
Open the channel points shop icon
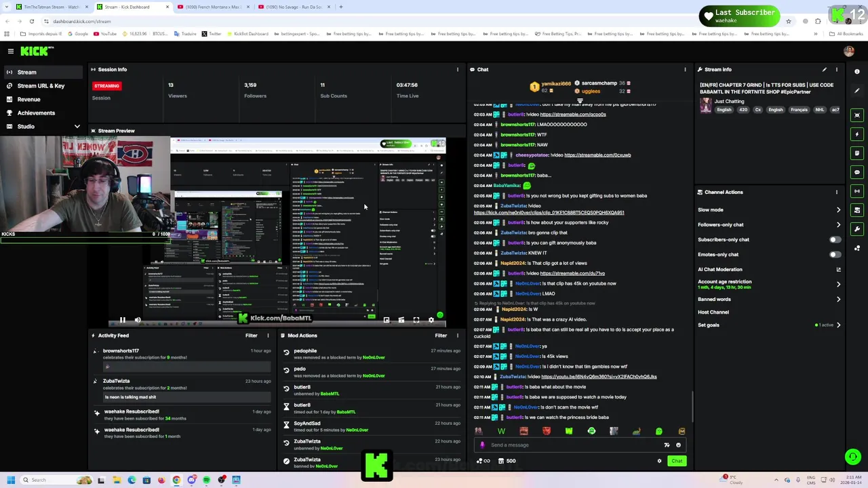click(x=501, y=461)
